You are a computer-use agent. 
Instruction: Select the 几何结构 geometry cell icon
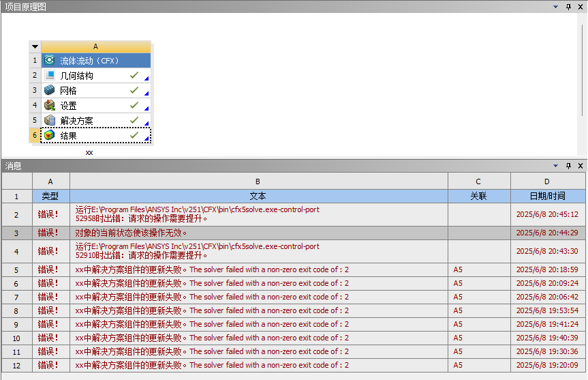point(50,76)
